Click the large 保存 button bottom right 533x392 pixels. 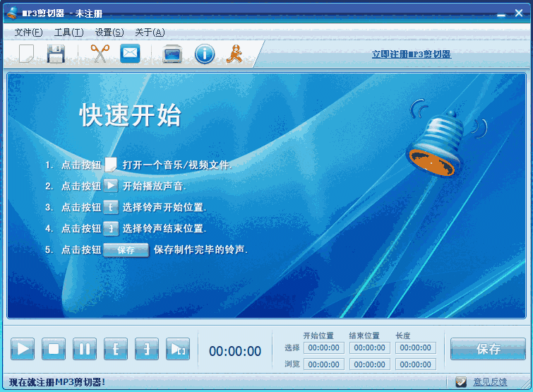488,349
